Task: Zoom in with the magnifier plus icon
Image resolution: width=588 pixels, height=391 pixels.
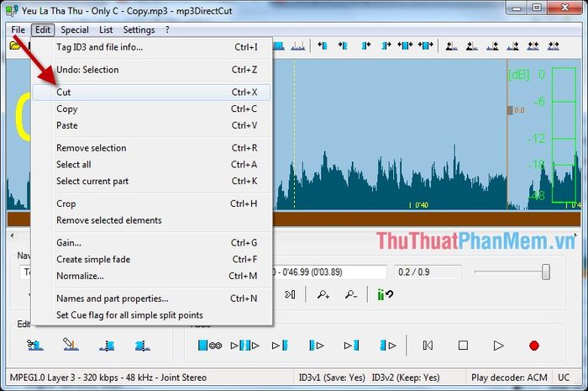Action: point(323,295)
